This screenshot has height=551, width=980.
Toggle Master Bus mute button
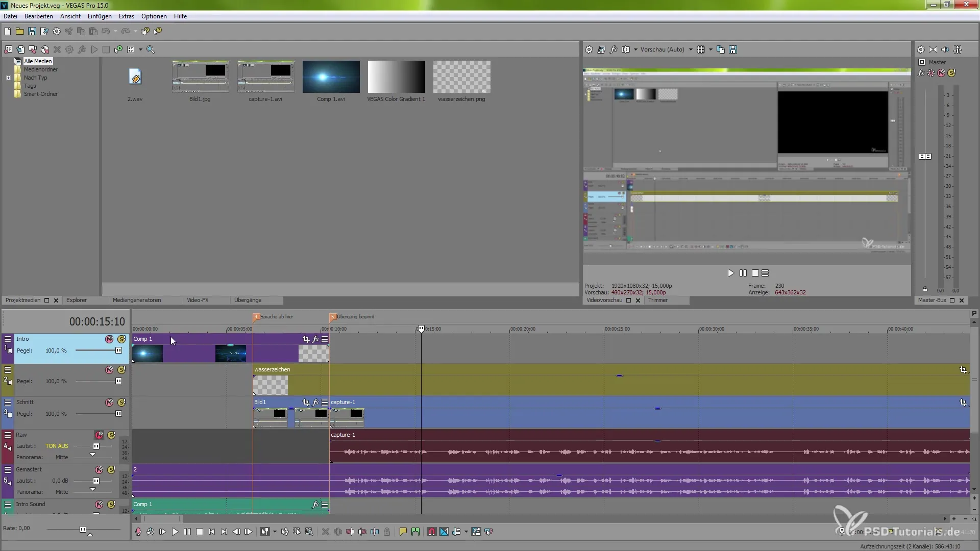[941, 73]
